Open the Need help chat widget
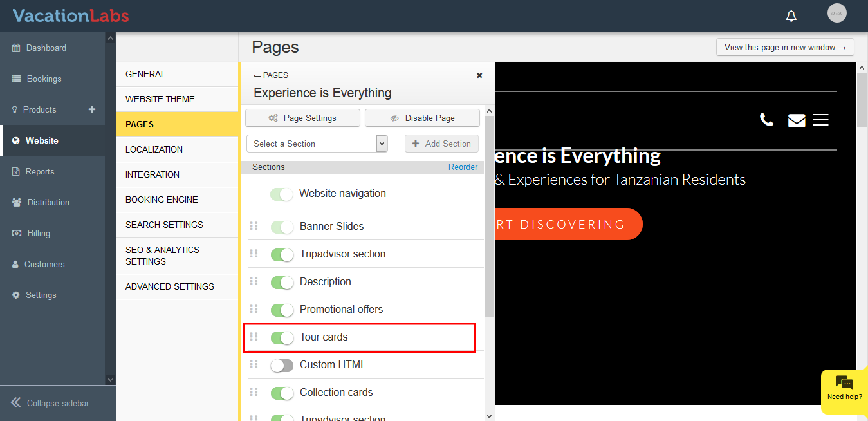This screenshot has width=868, height=421. click(x=844, y=388)
